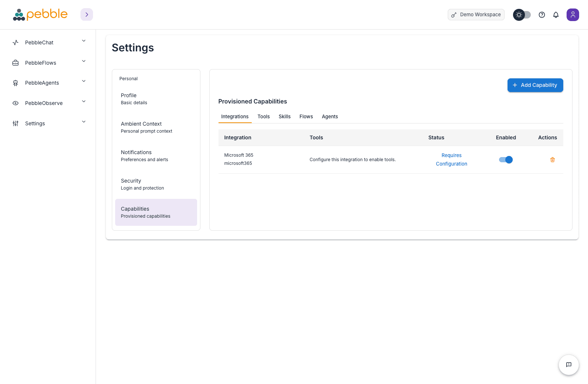Open the Requires Configuration link
This screenshot has width=588, height=384.
pyautogui.click(x=451, y=160)
